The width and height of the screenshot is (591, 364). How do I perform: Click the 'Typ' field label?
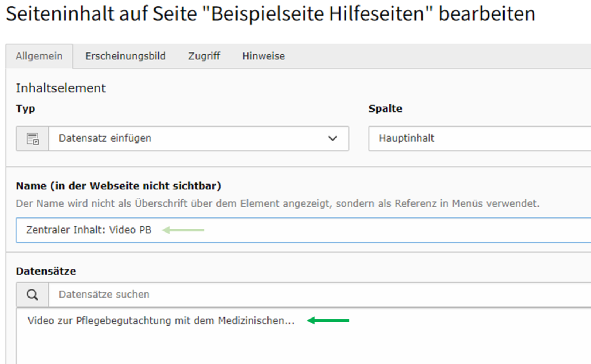click(x=25, y=109)
